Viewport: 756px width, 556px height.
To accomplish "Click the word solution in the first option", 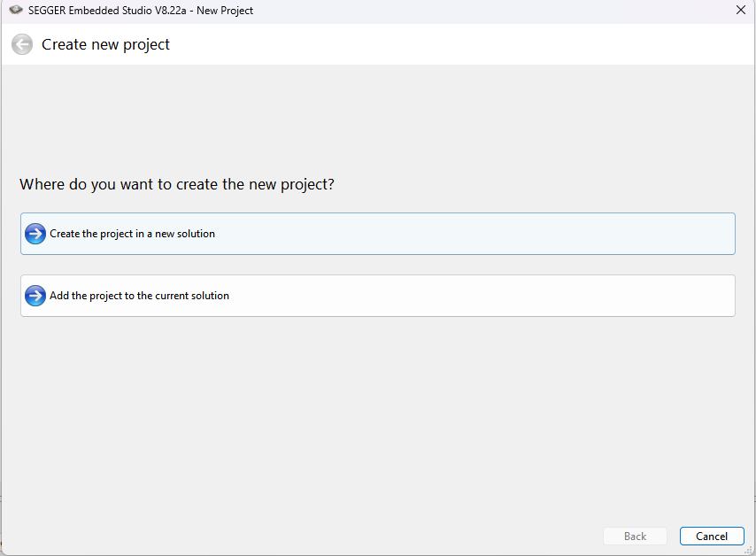I will point(196,234).
